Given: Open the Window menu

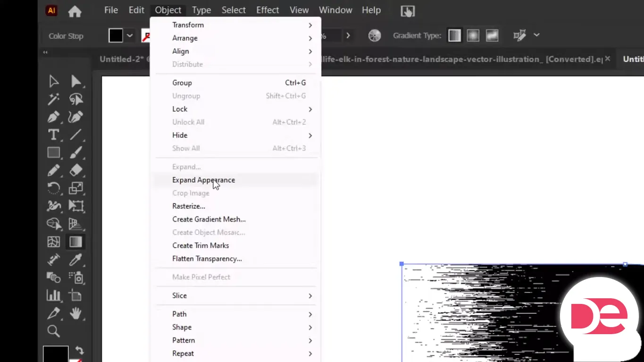Looking at the screenshot, I should [x=335, y=10].
